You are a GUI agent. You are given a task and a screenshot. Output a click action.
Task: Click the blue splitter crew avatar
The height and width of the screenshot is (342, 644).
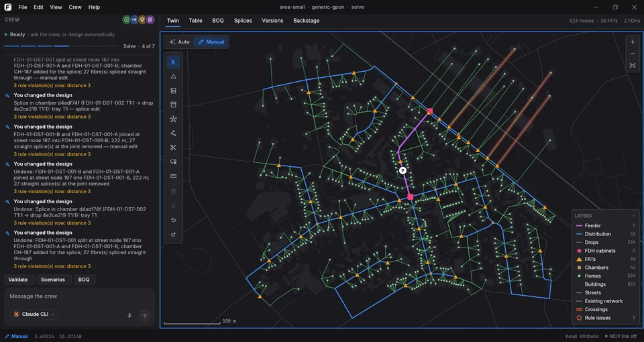click(x=134, y=19)
